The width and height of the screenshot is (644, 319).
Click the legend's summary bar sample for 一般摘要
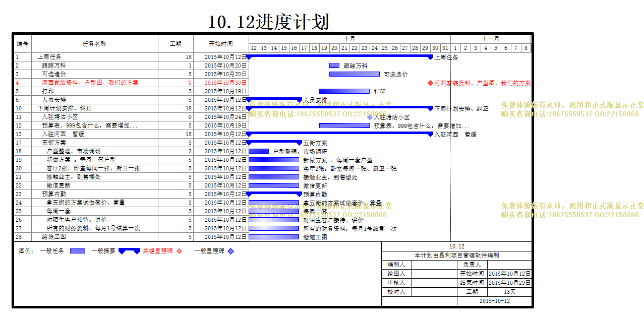tap(129, 251)
